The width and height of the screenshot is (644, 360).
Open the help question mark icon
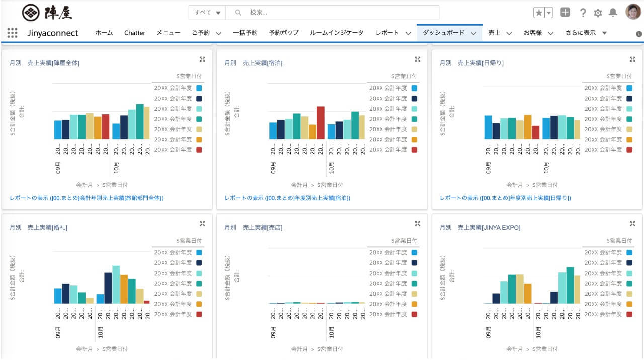coord(583,13)
